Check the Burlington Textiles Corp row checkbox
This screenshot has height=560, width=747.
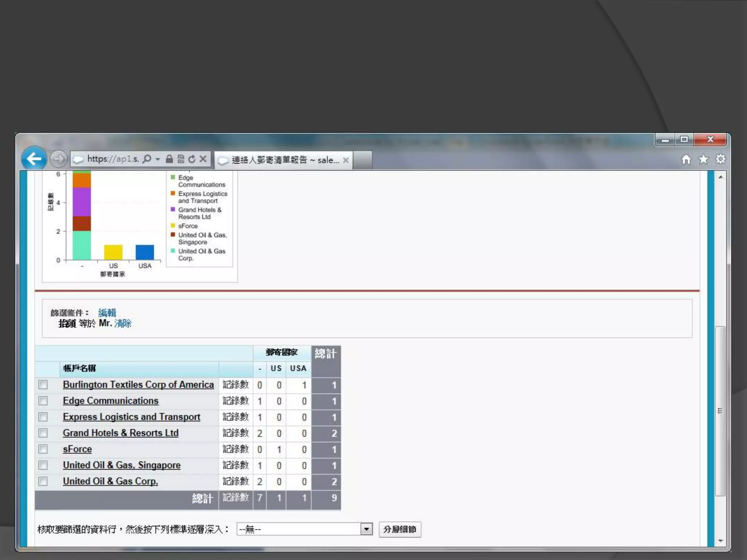[x=43, y=385]
